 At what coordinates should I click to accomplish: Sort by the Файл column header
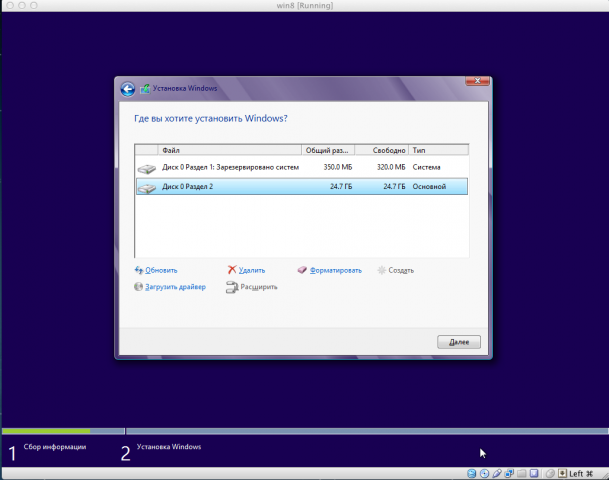coord(230,150)
